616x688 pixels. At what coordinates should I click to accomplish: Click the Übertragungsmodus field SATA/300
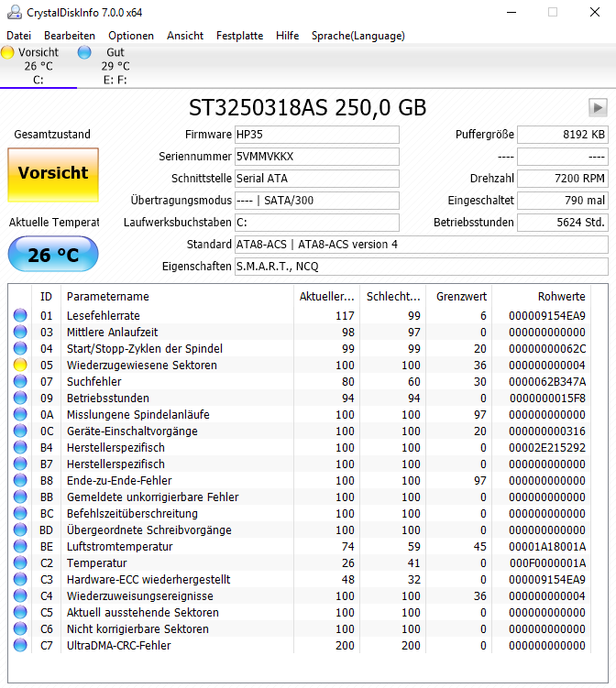[x=316, y=200]
